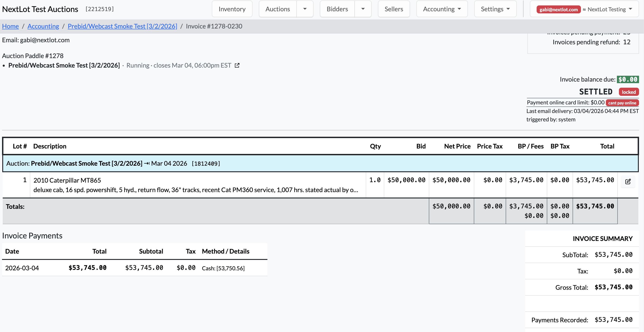The height and width of the screenshot is (332, 644).
Task: Click Payments Recorded $53,745.00 value
Action: [613, 320]
